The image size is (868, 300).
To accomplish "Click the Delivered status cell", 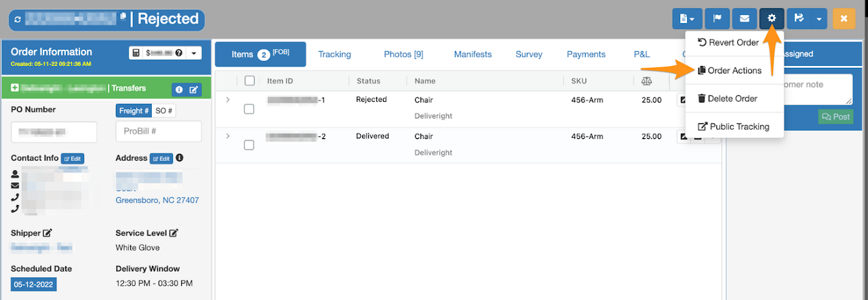I will [x=372, y=136].
